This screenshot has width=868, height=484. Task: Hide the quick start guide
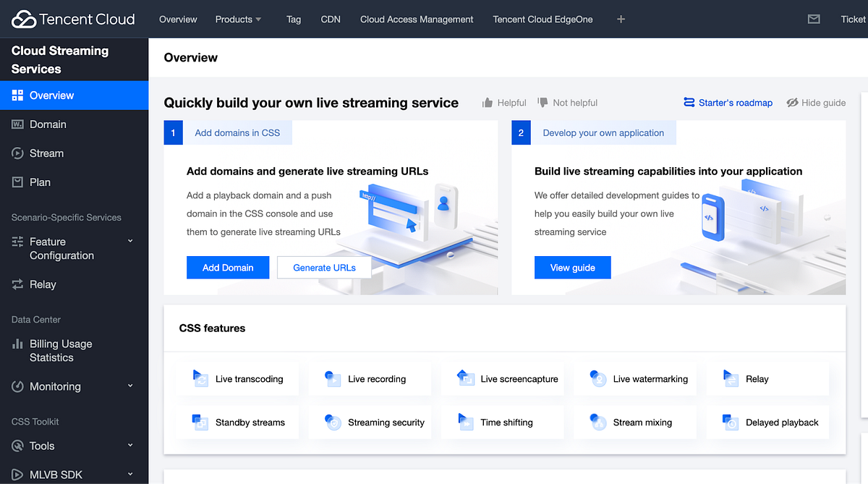pos(816,102)
